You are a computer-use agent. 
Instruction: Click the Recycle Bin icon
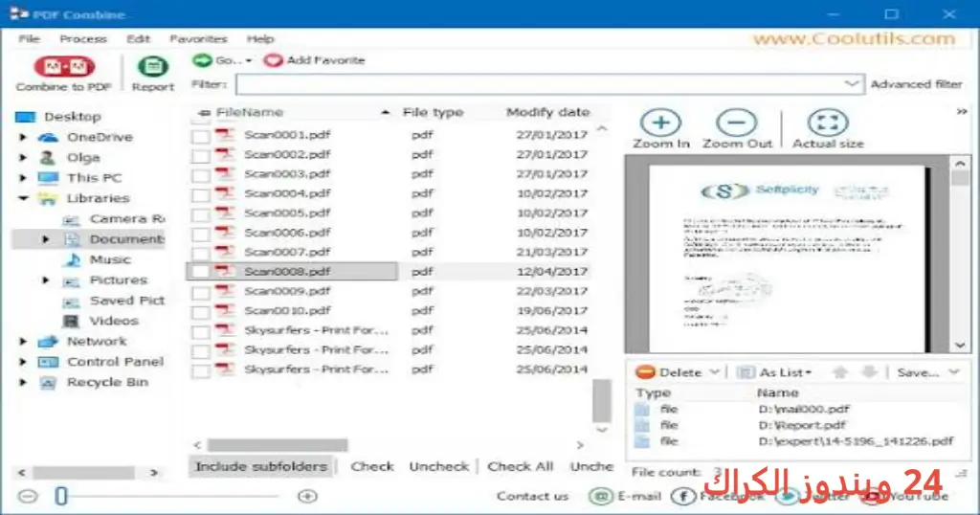(x=48, y=383)
